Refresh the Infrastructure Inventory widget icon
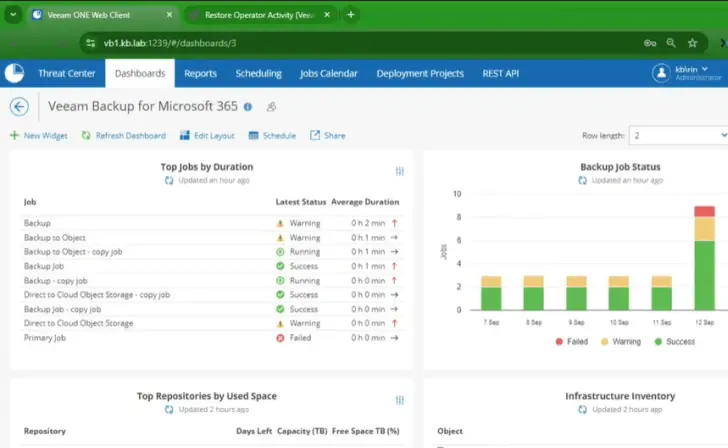This screenshot has height=448, width=728. pyautogui.click(x=582, y=409)
